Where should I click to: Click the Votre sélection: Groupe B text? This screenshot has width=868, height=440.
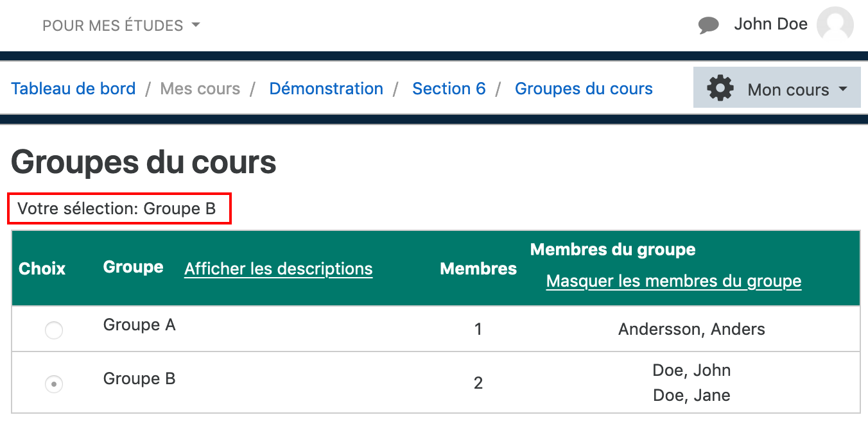tap(117, 208)
